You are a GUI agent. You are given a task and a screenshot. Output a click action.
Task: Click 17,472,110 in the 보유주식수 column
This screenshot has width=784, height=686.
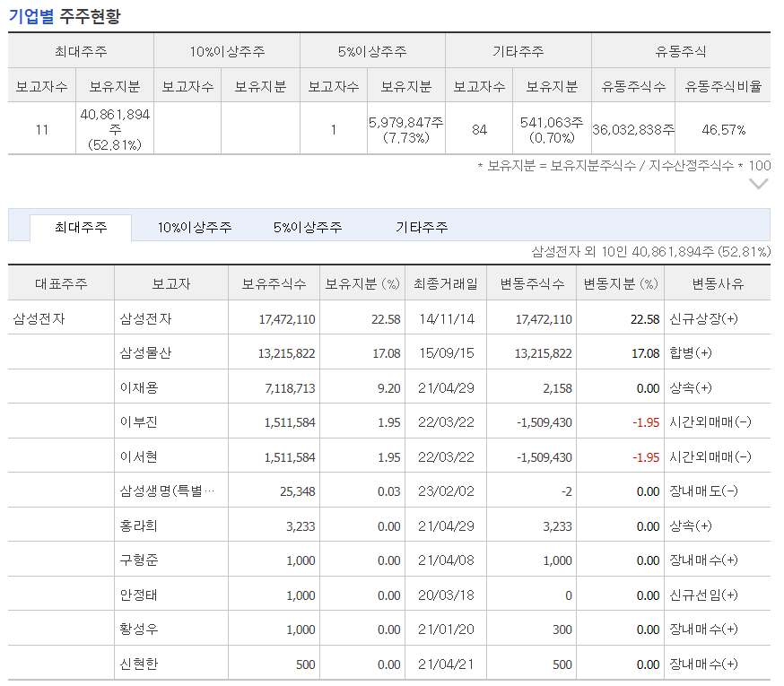coord(287,319)
